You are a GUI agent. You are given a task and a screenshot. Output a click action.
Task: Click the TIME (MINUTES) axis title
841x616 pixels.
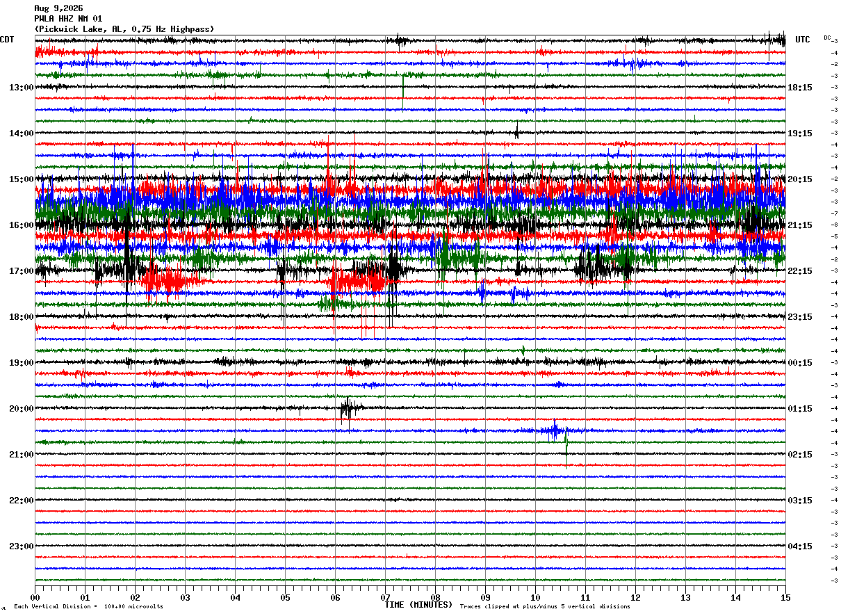click(418, 605)
